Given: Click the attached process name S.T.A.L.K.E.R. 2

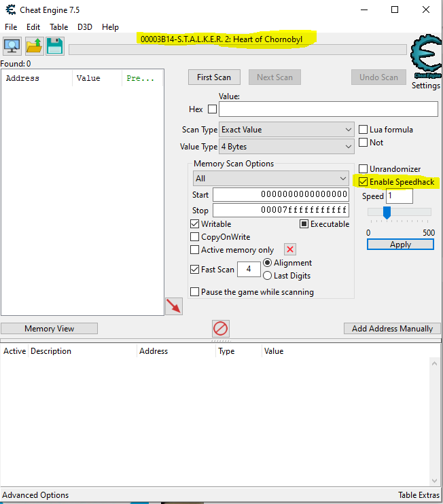Looking at the screenshot, I should (221, 39).
